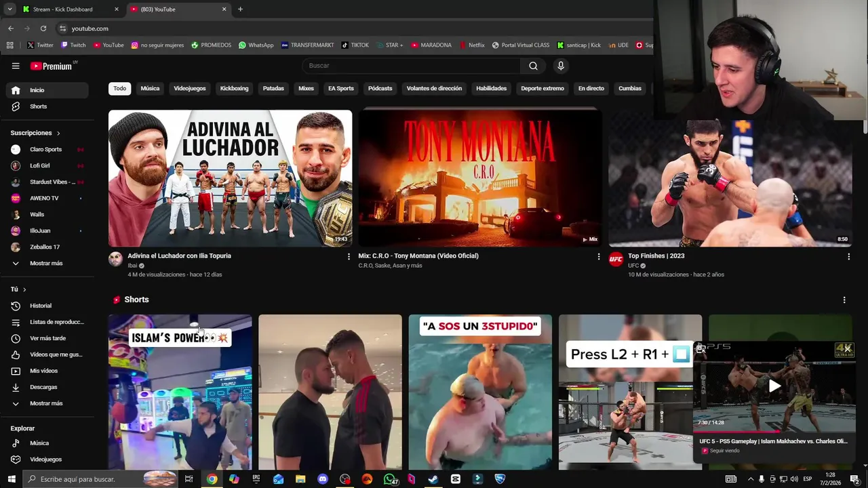Screen dimensions: 868x488
Task: Open Twitch bookmark
Action: [x=73, y=45]
